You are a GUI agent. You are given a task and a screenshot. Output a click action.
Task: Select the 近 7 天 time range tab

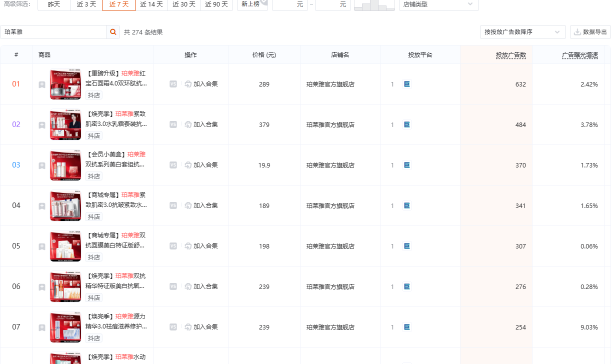click(x=119, y=4)
